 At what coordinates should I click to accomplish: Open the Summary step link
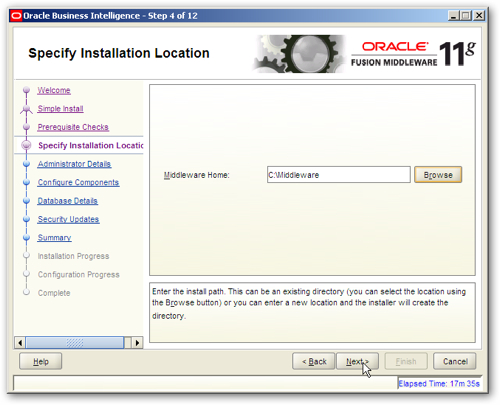pyautogui.click(x=54, y=238)
